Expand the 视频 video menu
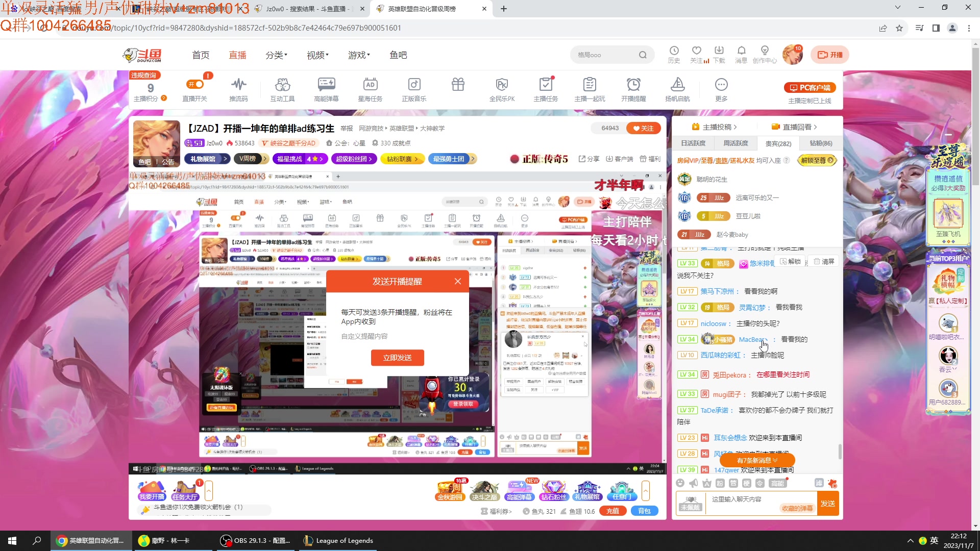This screenshot has height=551, width=980. tap(317, 55)
